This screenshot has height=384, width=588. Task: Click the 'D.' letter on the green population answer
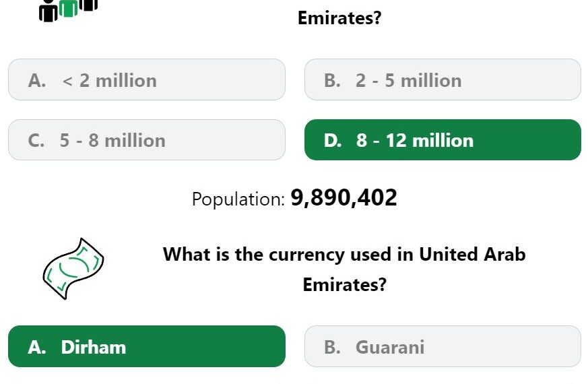[333, 141]
